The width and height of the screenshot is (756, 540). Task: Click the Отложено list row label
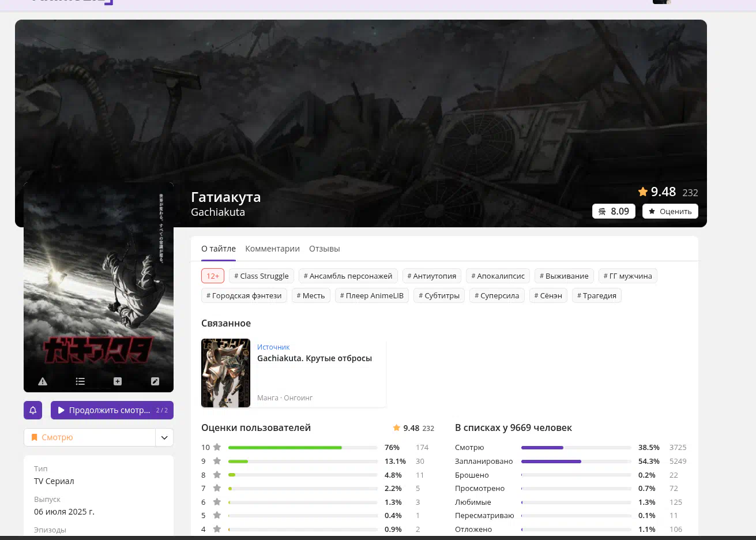[x=473, y=529]
